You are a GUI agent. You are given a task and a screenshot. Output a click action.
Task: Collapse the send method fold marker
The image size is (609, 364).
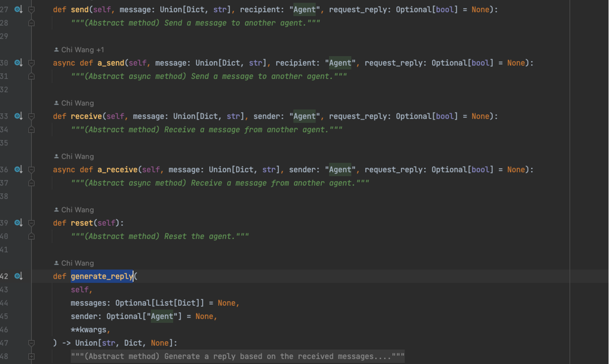32,9
